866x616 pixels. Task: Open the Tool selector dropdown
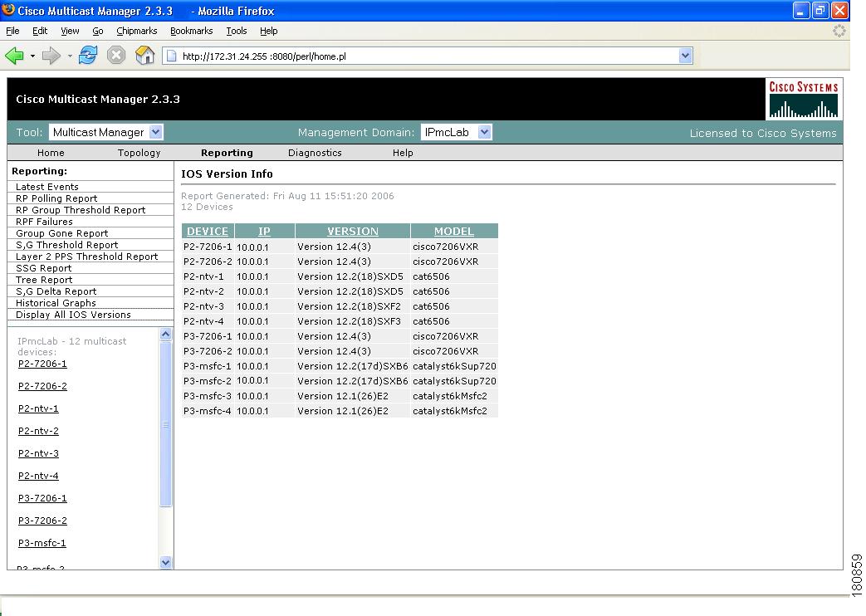click(x=106, y=132)
